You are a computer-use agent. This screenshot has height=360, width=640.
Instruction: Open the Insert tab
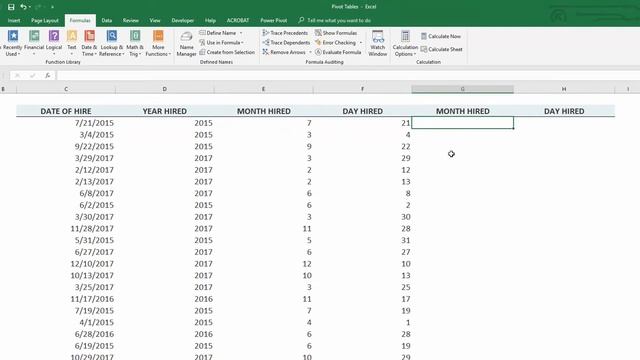click(x=14, y=20)
